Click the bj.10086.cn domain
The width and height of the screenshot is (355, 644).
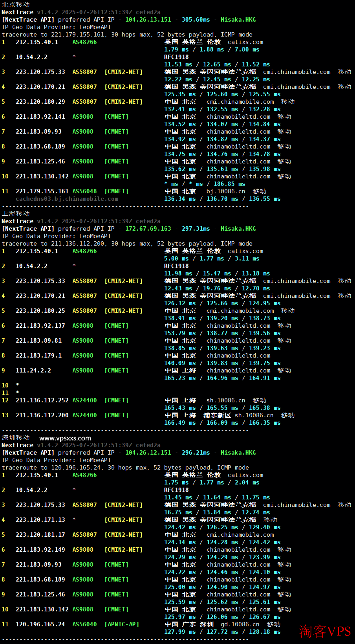[226, 191]
